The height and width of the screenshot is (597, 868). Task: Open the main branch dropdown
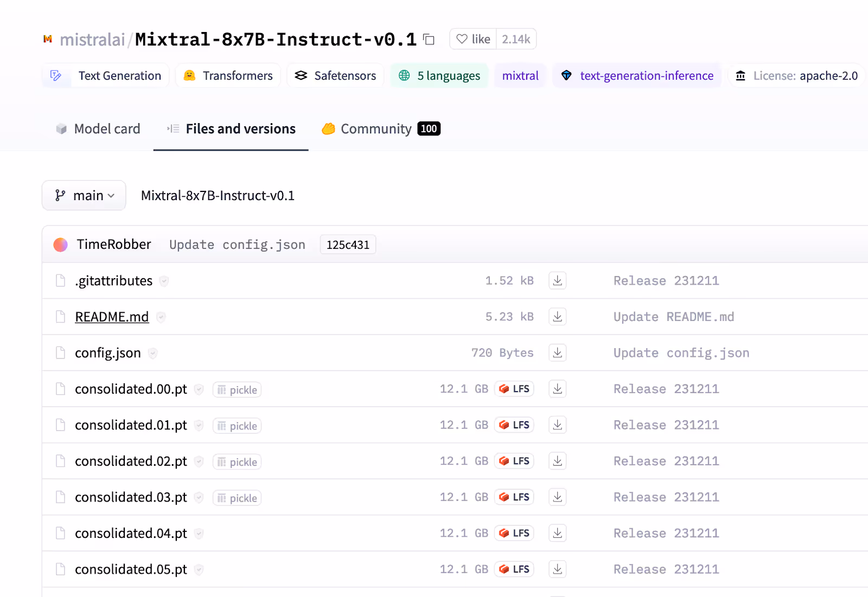[x=84, y=195]
